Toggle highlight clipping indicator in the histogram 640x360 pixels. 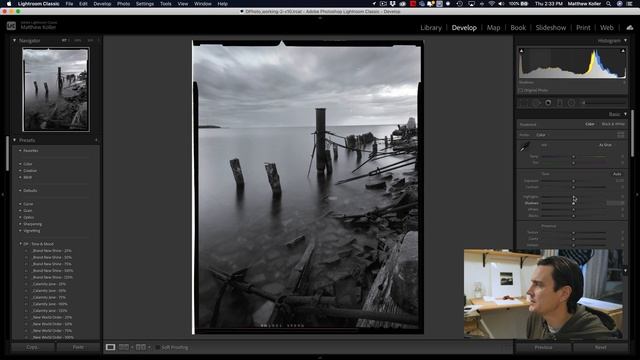click(x=623, y=51)
